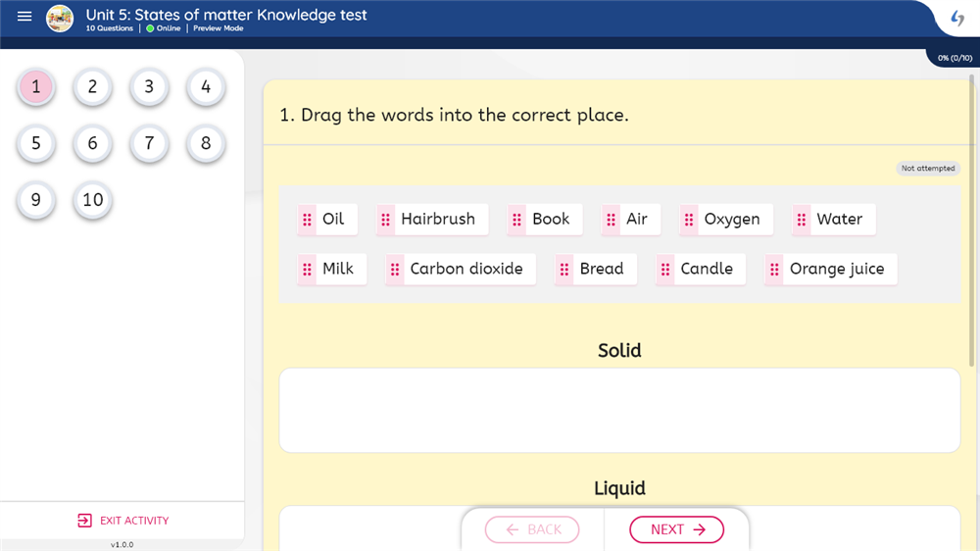Image resolution: width=980 pixels, height=551 pixels.
Task: Jump to question 7
Action: pyautogui.click(x=149, y=143)
